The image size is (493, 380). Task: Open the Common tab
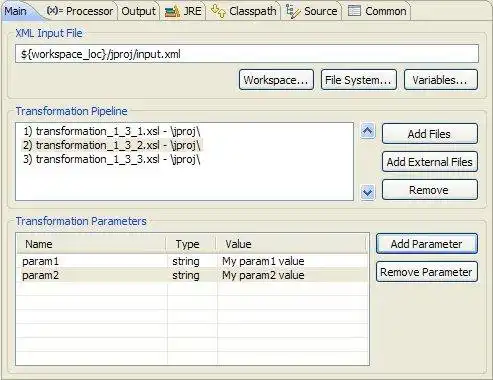[x=377, y=11]
